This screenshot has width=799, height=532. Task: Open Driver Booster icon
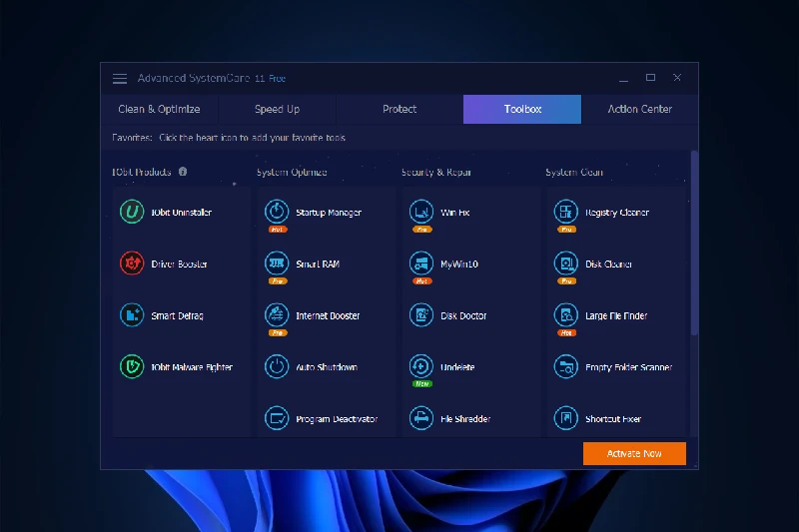click(x=132, y=264)
